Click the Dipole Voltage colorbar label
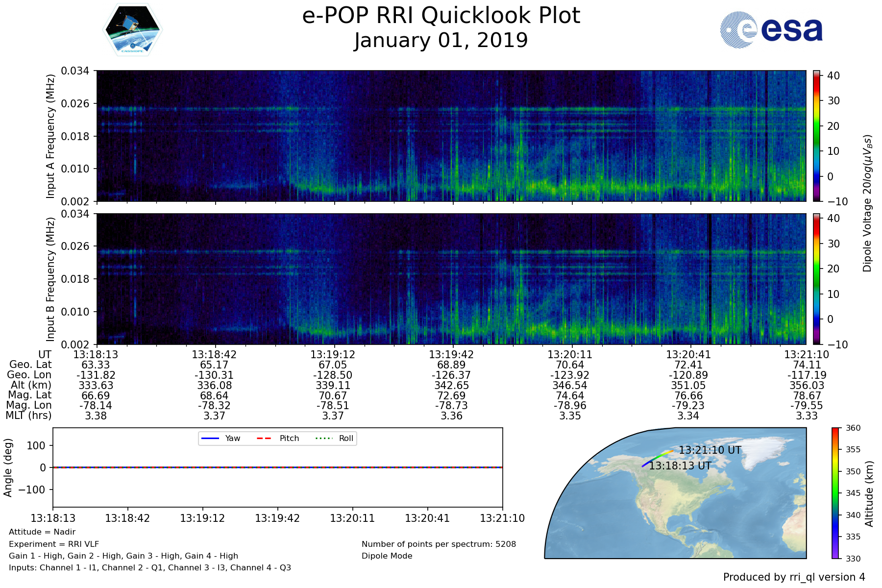This screenshot has height=588, width=882. click(867, 203)
